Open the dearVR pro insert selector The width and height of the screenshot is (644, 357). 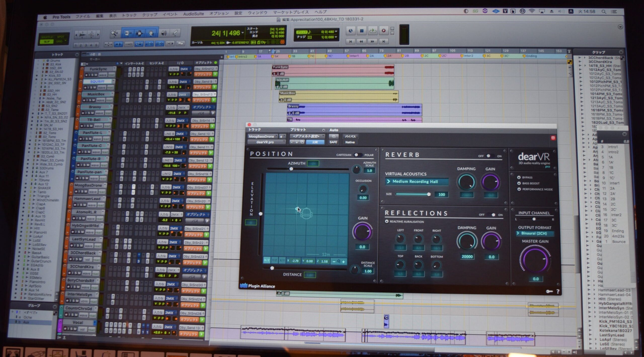(x=266, y=142)
